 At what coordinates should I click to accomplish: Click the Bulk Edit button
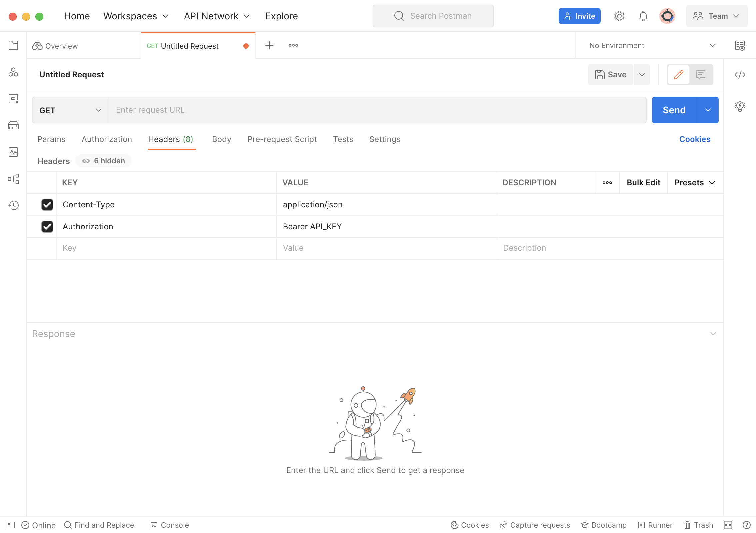(x=643, y=183)
